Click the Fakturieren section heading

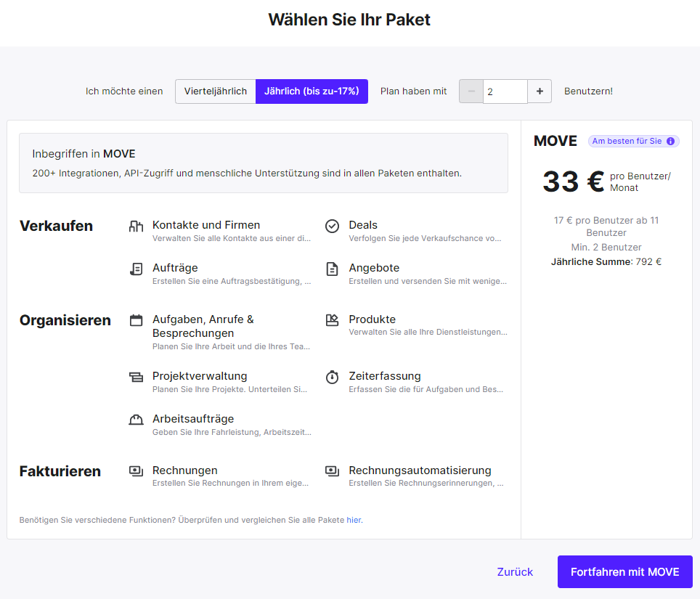tap(60, 471)
